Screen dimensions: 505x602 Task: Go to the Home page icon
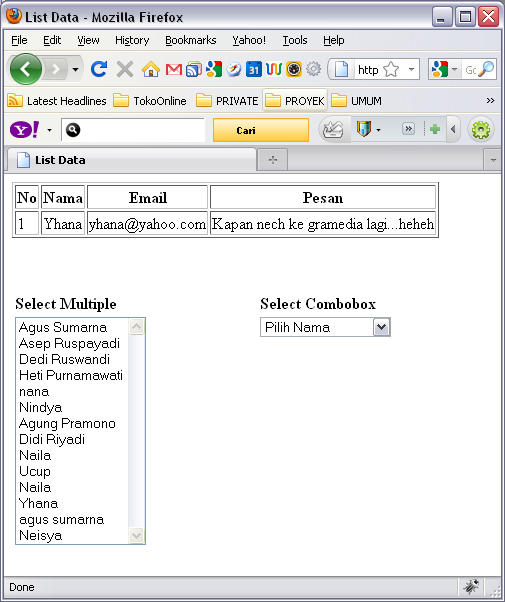tap(151, 69)
